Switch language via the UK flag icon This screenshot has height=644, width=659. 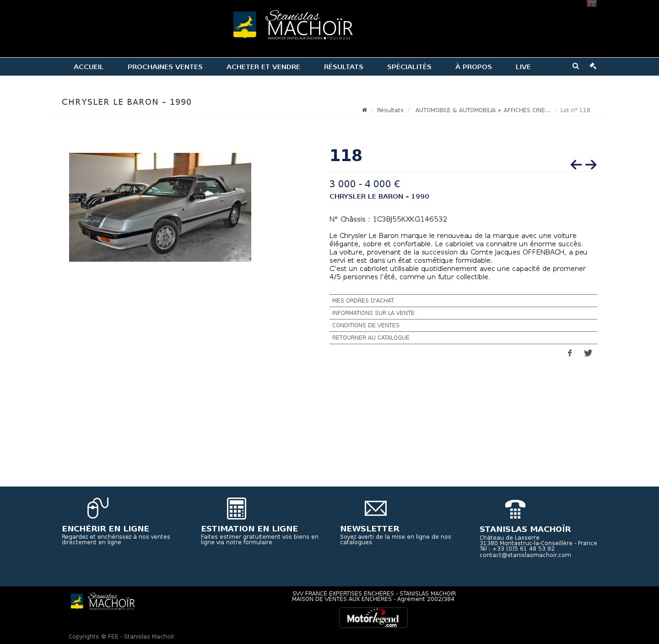(591, 4)
